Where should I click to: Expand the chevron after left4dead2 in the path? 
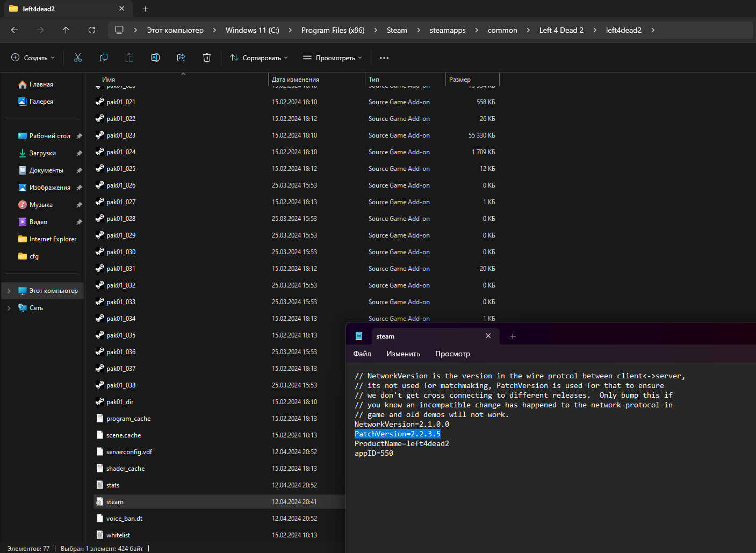tap(653, 30)
